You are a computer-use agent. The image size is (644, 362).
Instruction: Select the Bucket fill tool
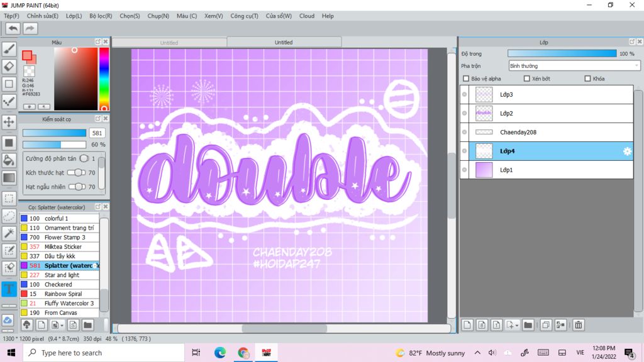[x=9, y=160]
